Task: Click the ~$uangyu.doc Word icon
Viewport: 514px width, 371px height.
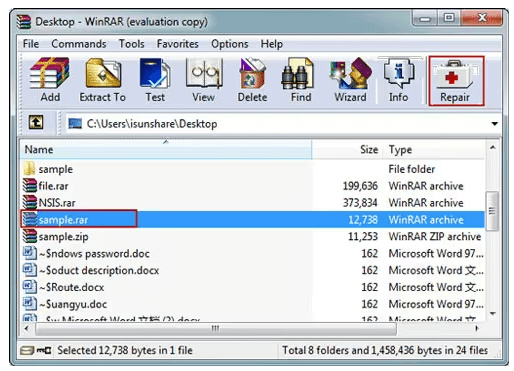Action: pos(29,303)
